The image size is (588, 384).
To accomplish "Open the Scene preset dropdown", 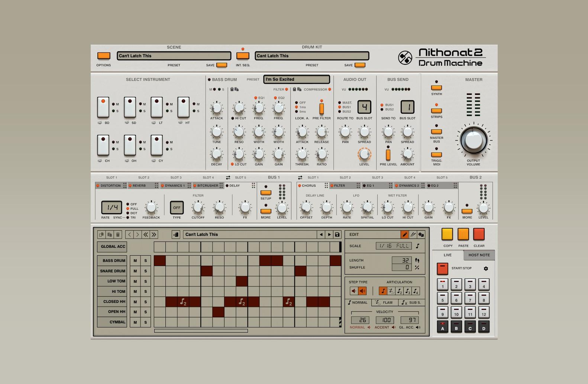I will click(174, 56).
